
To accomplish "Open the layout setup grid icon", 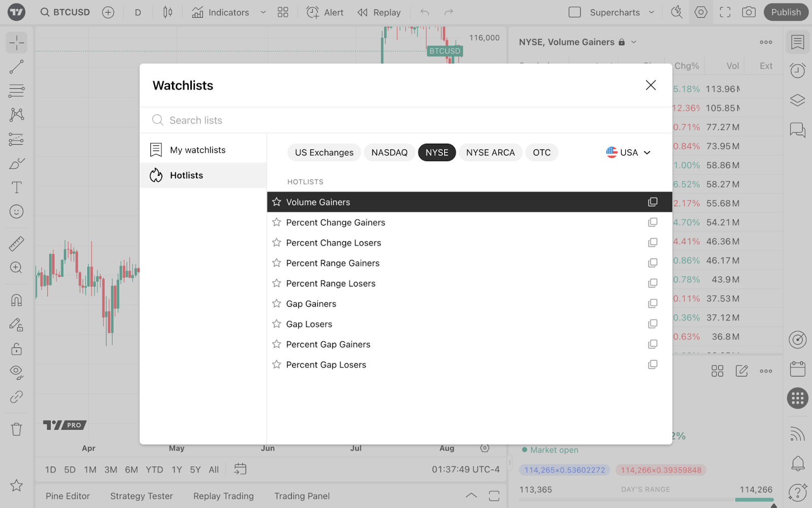I will click(x=283, y=12).
